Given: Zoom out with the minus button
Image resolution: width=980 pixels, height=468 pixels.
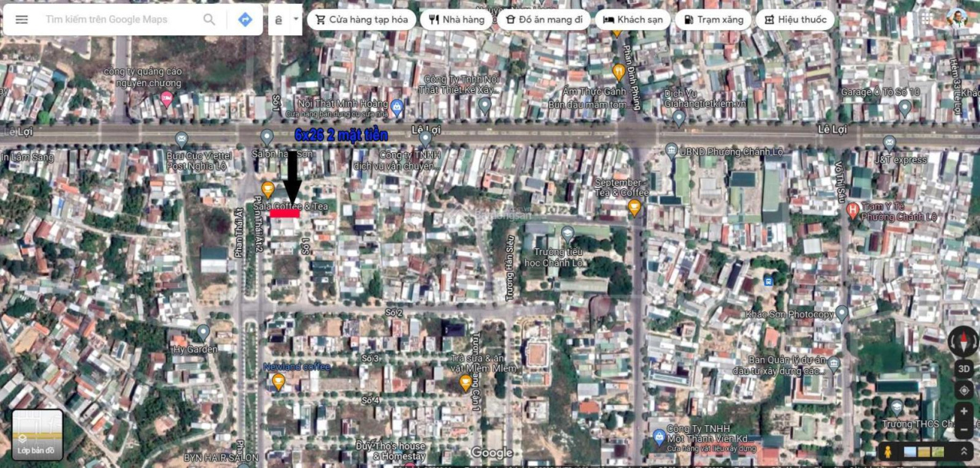Looking at the screenshot, I should click(964, 429).
